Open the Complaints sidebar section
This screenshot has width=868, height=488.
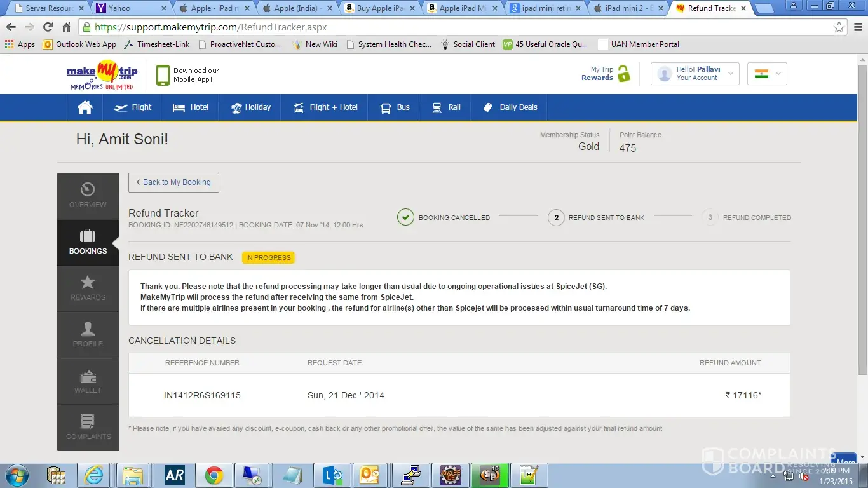pos(88,427)
